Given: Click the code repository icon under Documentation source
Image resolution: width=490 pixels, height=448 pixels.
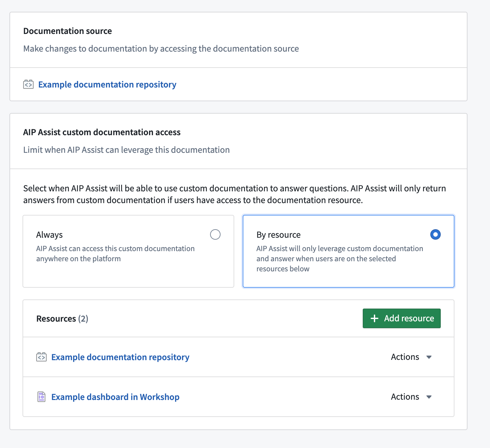Looking at the screenshot, I should tap(28, 85).
